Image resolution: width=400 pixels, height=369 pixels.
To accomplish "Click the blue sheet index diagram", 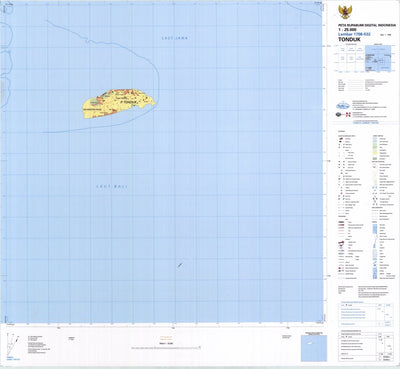I will click(378, 59).
